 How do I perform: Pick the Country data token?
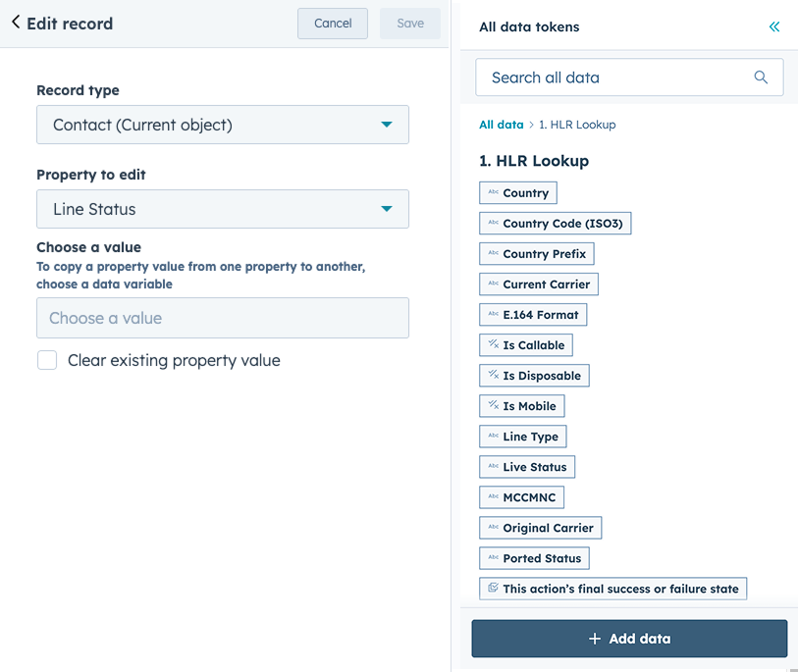tap(517, 193)
